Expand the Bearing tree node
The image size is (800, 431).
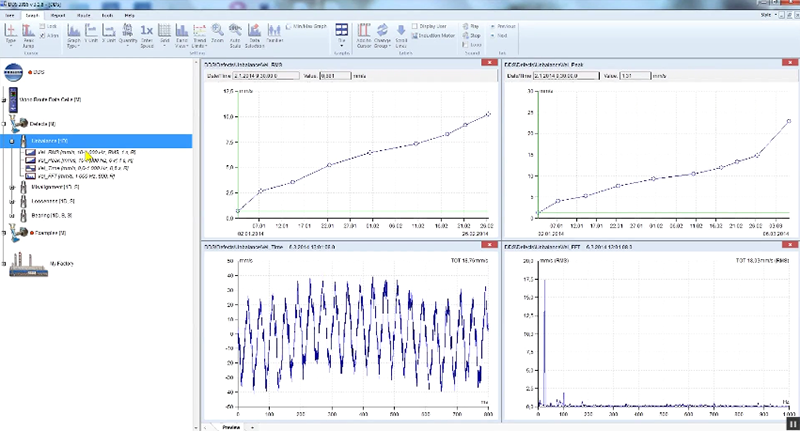11,214
